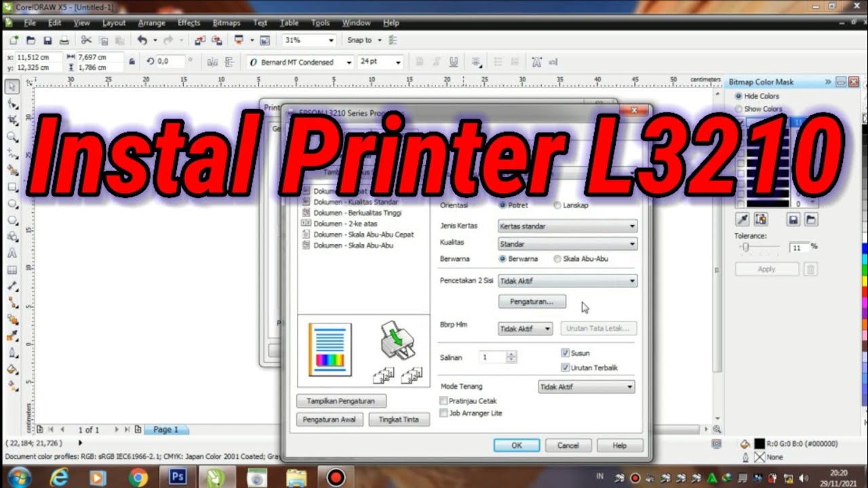Select the Berwarna color radio button
The height and width of the screenshot is (488, 868).
502,258
